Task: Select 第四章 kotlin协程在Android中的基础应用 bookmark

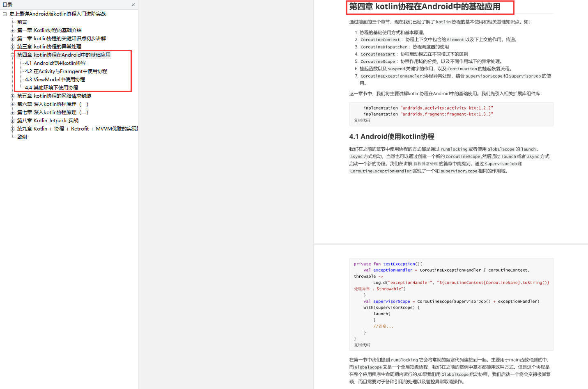Action: (x=64, y=55)
